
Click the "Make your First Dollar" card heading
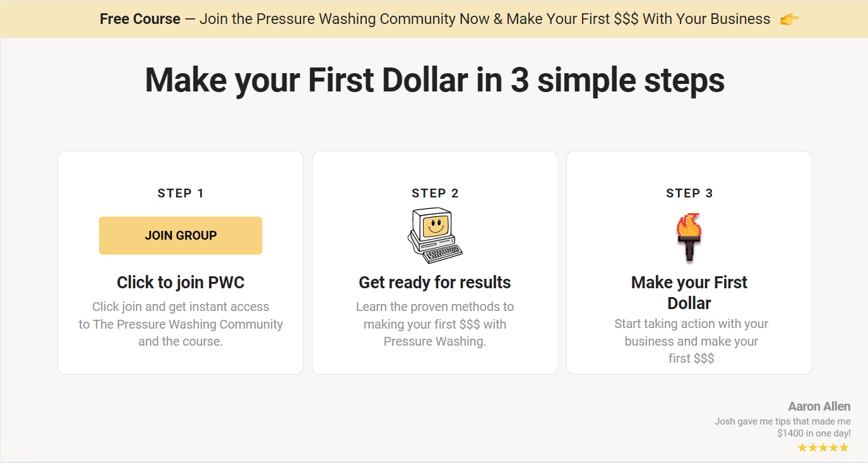click(689, 292)
